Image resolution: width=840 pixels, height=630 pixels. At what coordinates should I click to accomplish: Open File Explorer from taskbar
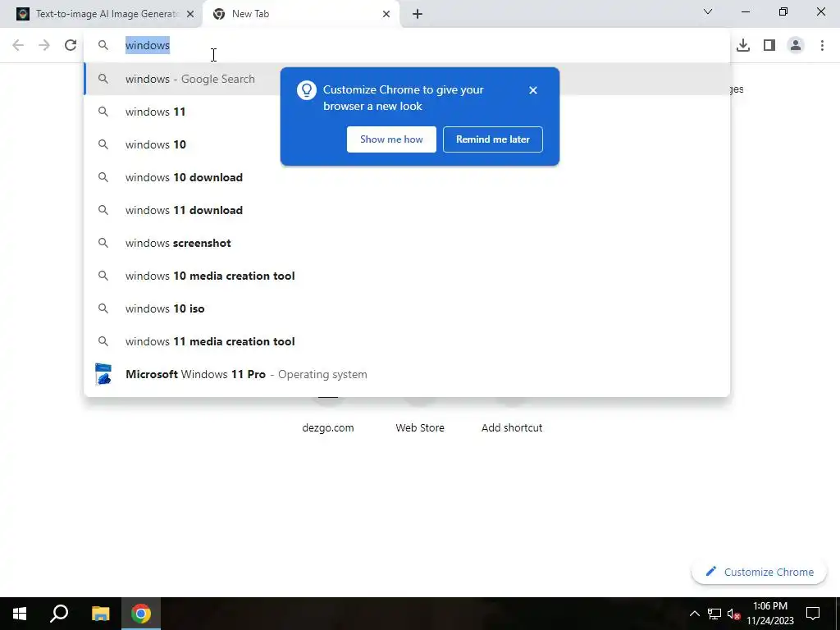pos(100,614)
